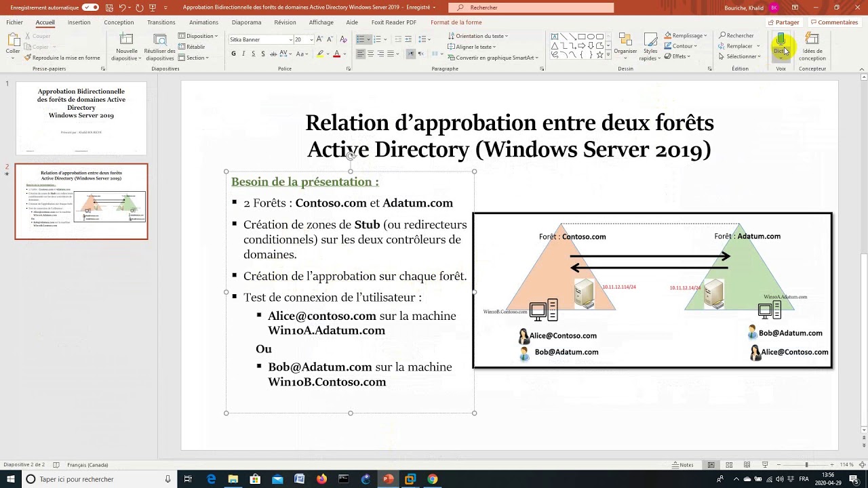Toggle bold G formatting
The height and width of the screenshot is (488, 868).
[233, 54]
